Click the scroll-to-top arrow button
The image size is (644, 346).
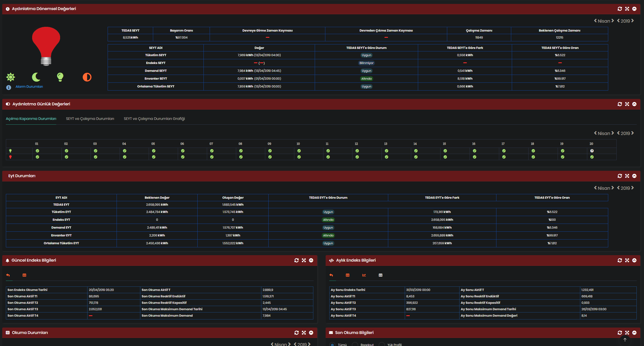click(625, 340)
